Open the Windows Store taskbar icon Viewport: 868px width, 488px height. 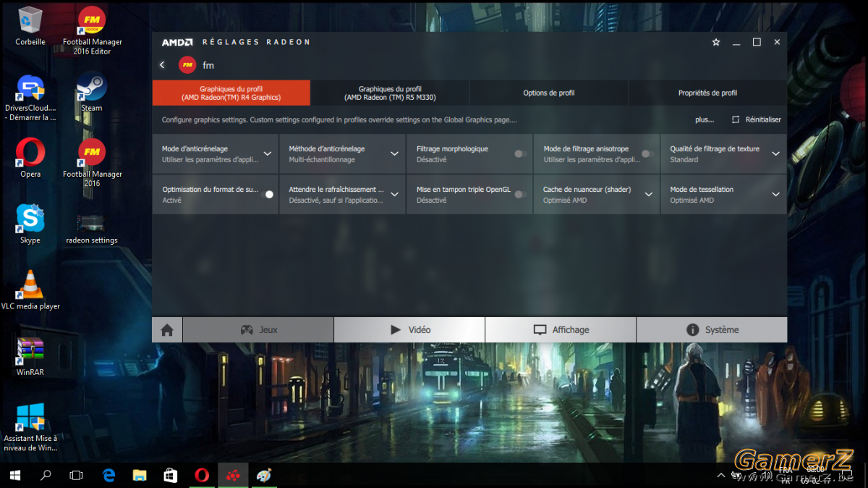[171, 475]
